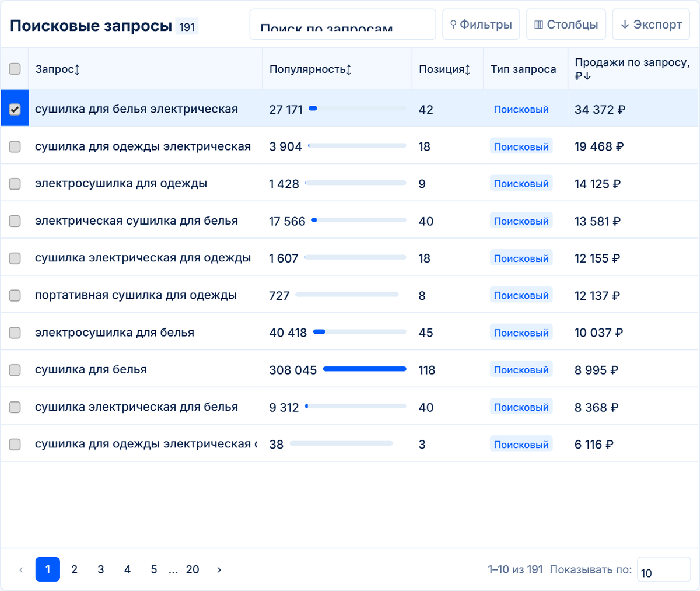The image size is (700, 591).
Task: Uncheck row сушилка для белья электрическая
Action: pyautogui.click(x=15, y=109)
